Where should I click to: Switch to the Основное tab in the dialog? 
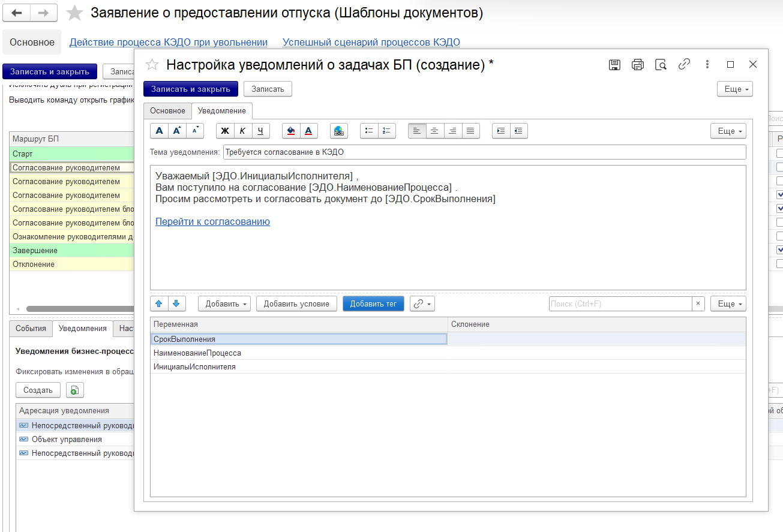click(x=167, y=111)
